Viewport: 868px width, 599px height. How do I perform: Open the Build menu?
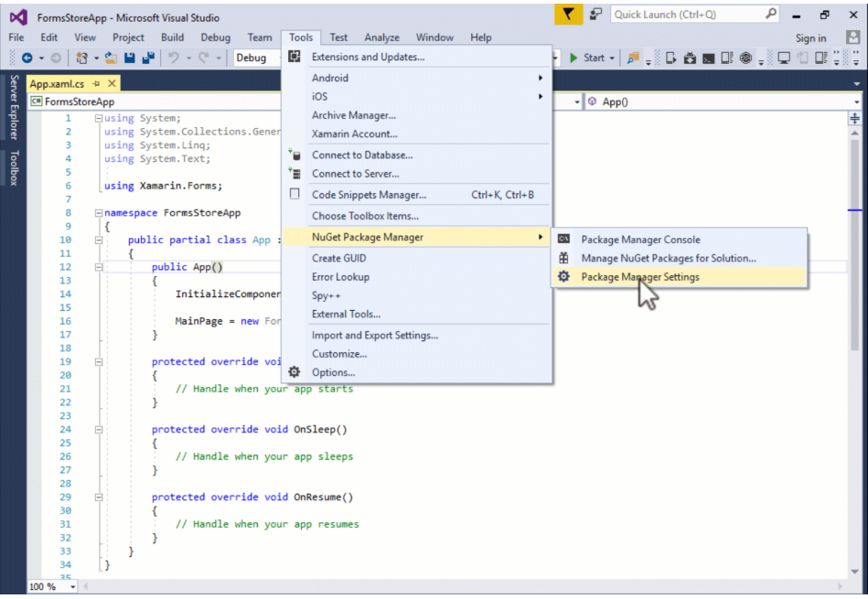[172, 37]
